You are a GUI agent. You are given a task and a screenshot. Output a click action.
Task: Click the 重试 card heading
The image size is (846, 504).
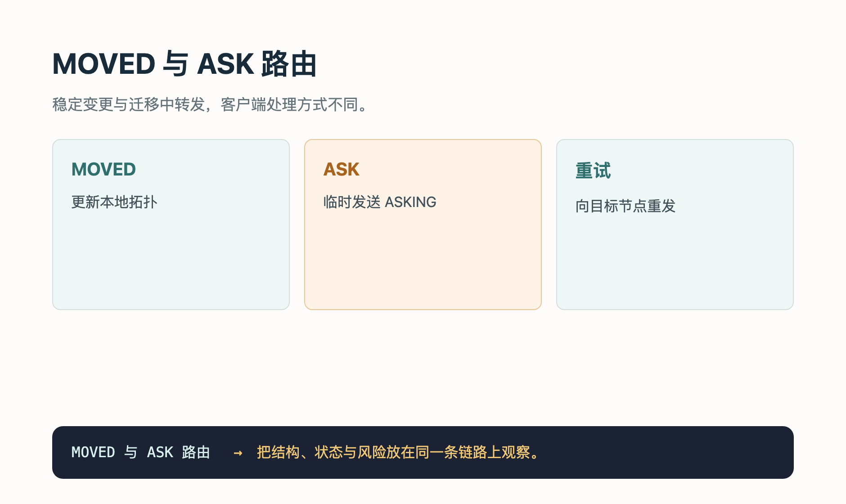593,171
